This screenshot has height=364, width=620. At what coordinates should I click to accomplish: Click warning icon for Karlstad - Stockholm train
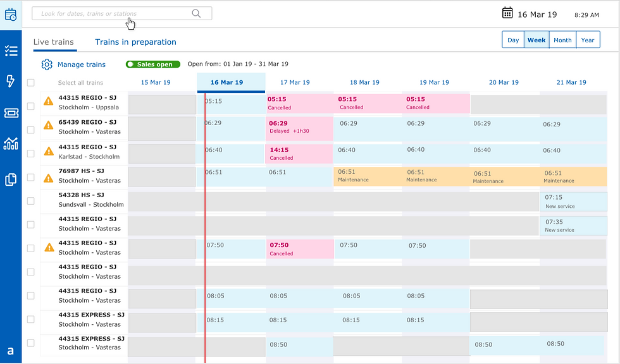(49, 151)
